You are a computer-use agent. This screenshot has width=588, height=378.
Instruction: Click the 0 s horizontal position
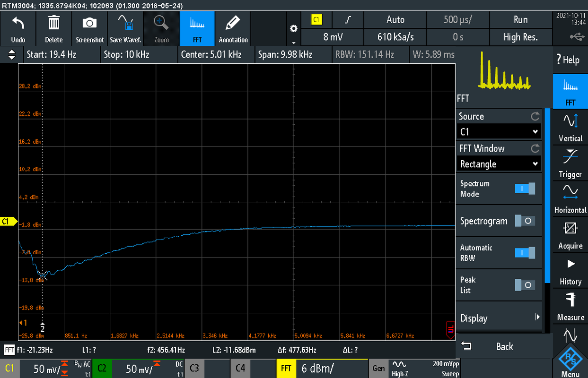click(458, 37)
